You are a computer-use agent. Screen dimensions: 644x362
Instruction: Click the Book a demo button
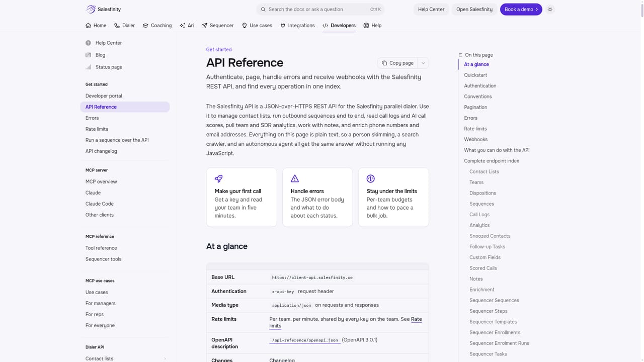[x=521, y=9]
